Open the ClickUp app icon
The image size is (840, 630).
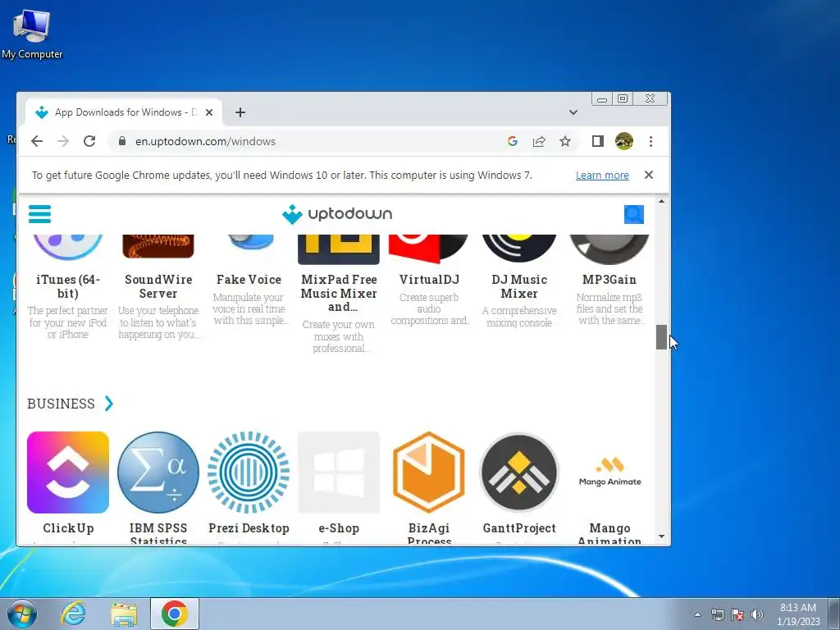click(x=68, y=472)
